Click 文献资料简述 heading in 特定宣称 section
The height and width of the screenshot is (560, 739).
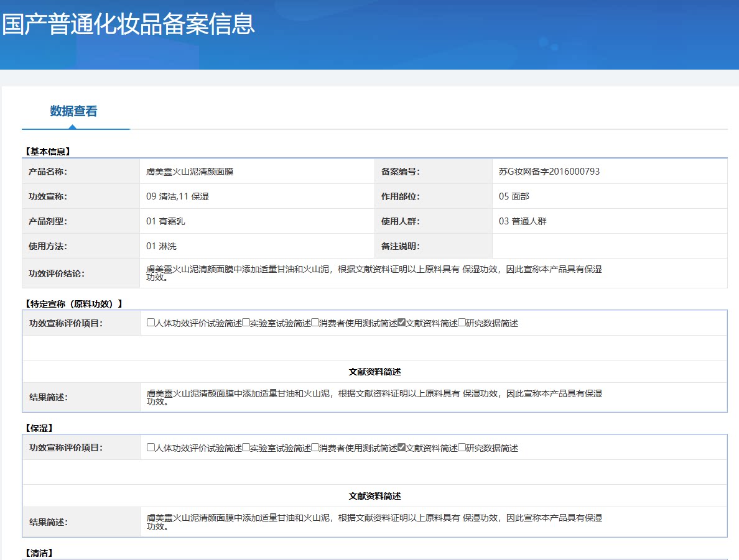pyautogui.click(x=374, y=372)
